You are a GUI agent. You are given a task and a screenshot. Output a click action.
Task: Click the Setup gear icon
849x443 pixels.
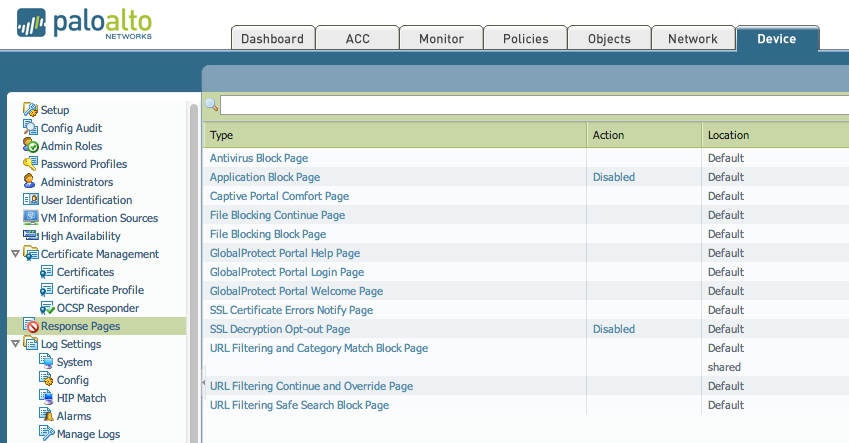pos(30,110)
